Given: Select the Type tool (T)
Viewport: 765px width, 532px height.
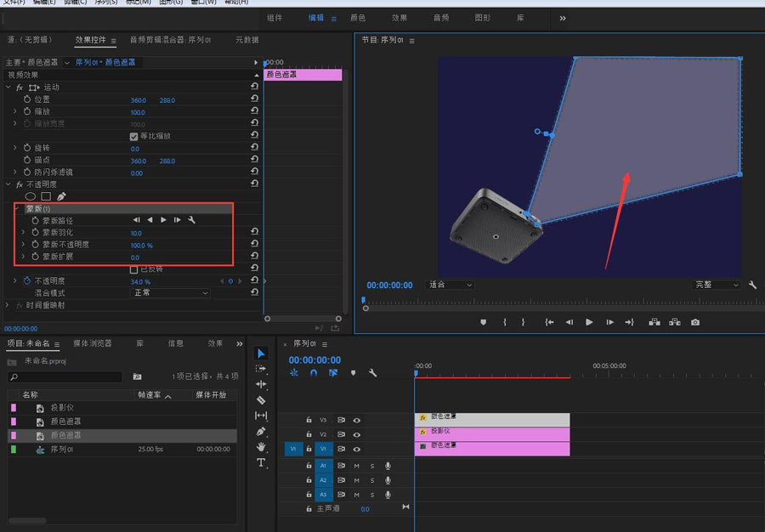Looking at the screenshot, I should tap(261, 462).
